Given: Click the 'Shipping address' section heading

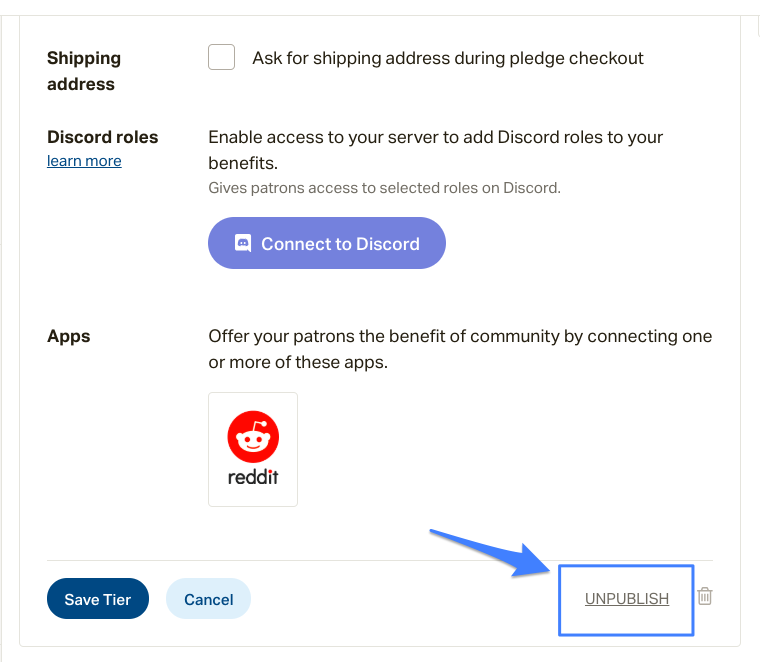Looking at the screenshot, I should click(84, 71).
